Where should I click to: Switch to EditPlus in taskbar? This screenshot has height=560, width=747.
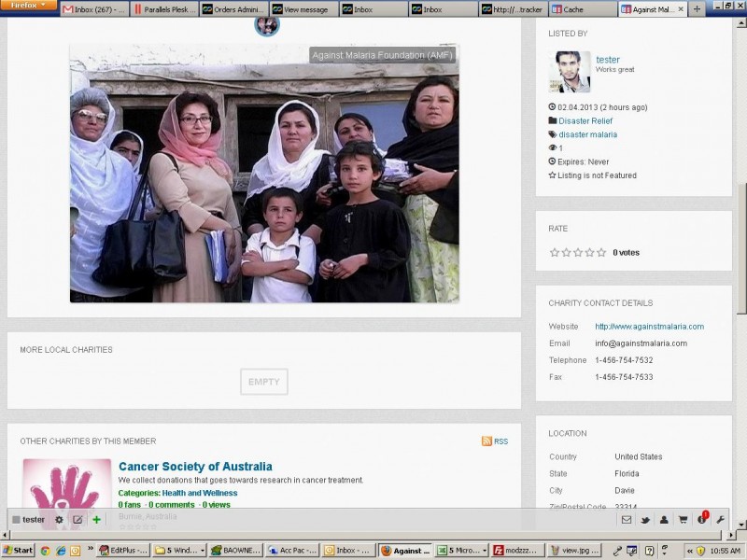pyautogui.click(x=123, y=551)
